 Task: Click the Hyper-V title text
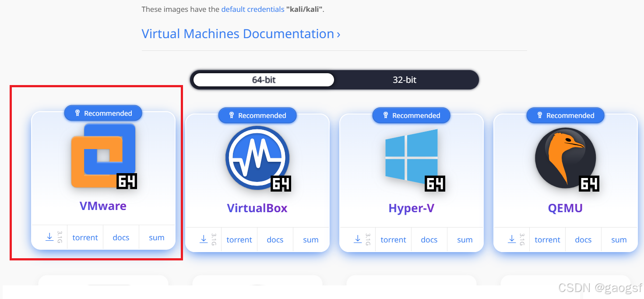(411, 208)
